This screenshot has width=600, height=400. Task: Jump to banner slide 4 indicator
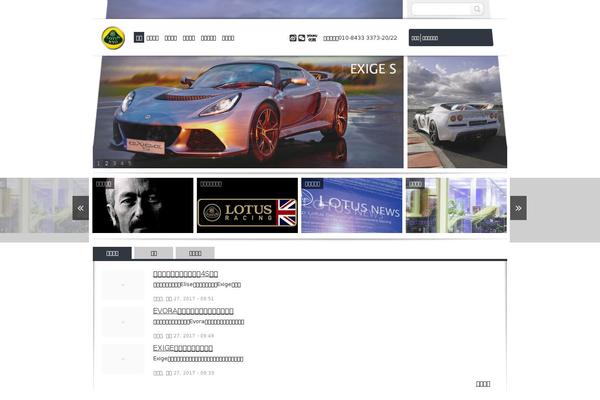122,163
